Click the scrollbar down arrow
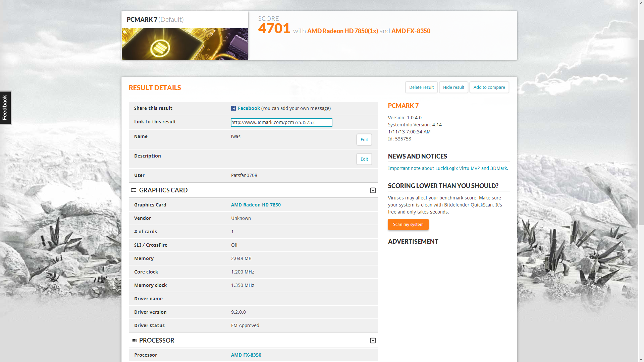Image resolution: width=644 pixels, height=362 pixels. click(641, 359)
